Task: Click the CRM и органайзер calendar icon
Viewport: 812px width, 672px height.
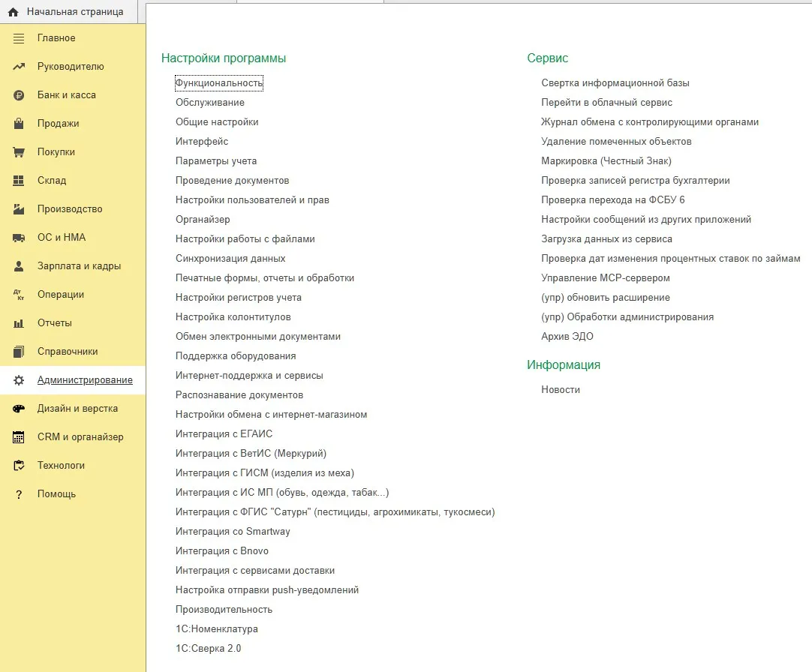Action: point(19,437)
